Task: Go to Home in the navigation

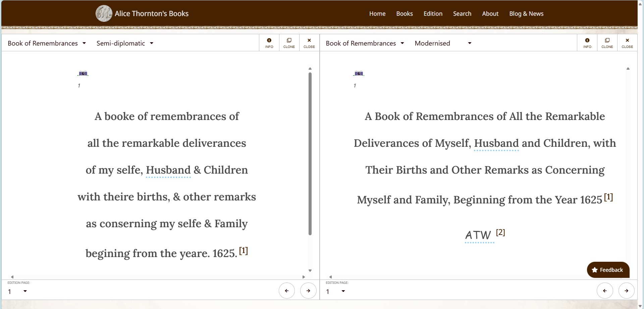Action: tap(377, 14)
